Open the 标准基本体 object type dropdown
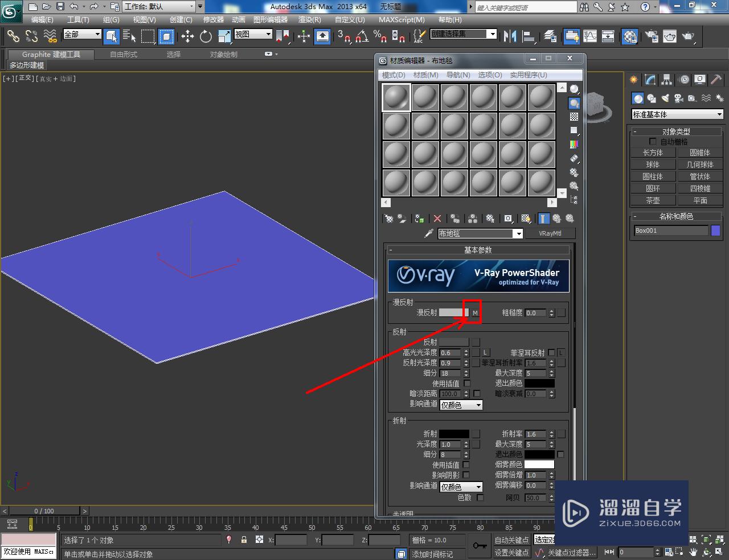729x560 pixels. tap(677, 114)
